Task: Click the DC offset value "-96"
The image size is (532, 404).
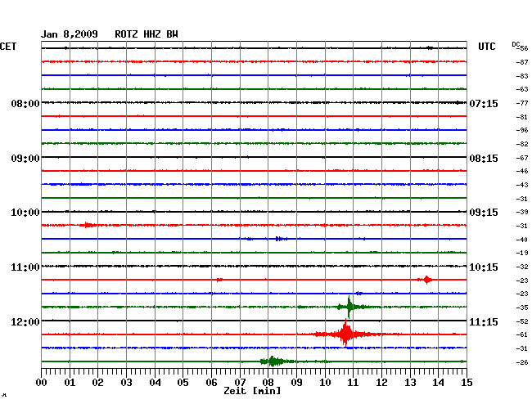Action: point(522,130)
